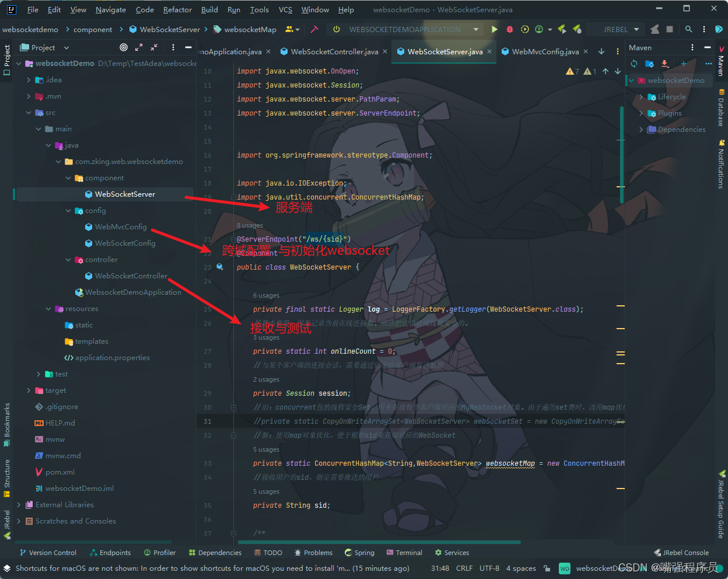Toggle Project tool window side tab
Image resolution: width=728 pixels, height=579 pixels.
coord(6,60)
